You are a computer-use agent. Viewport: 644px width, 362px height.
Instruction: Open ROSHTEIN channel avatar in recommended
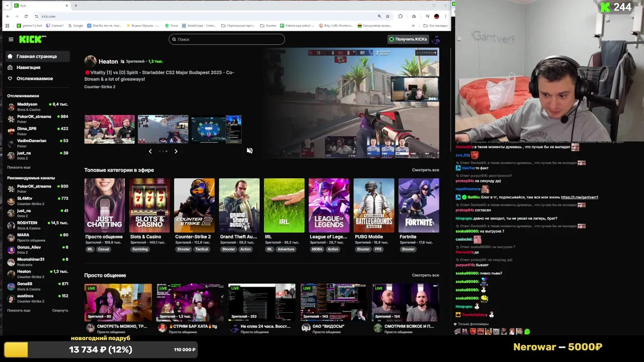[11, 225]
